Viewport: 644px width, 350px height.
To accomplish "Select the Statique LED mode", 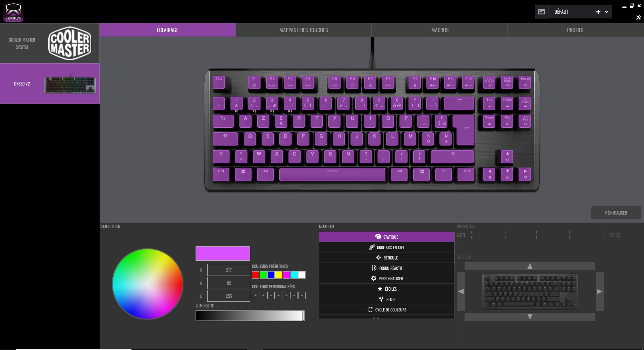I will pyautogui.click(x=386, y=237).
